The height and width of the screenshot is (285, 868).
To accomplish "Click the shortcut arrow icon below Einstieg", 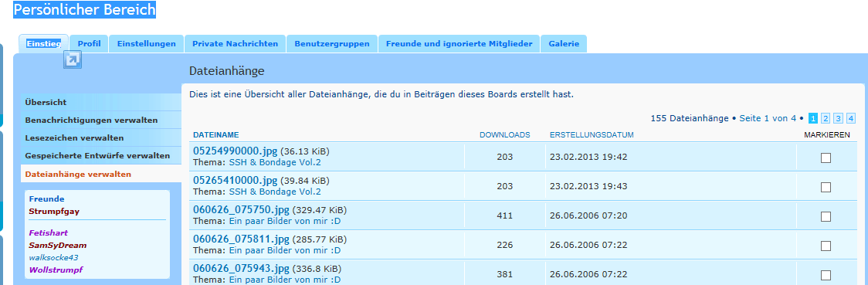I will tap(73, 59).
